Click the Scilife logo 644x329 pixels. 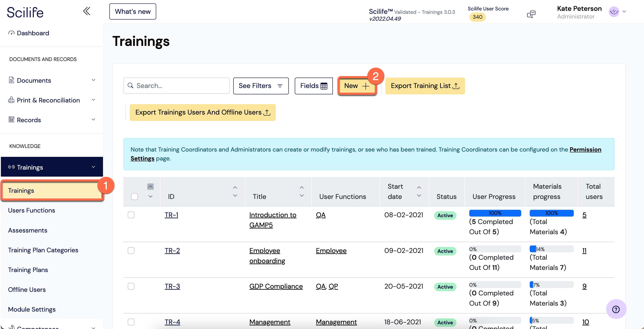[25, 13]
